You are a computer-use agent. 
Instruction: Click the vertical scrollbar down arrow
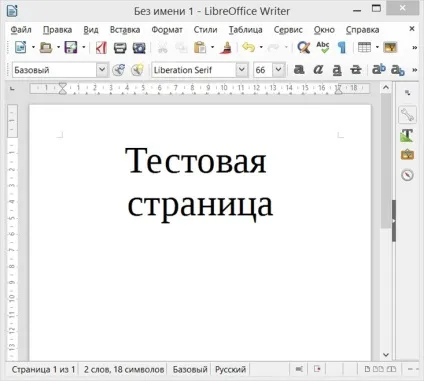pos(386,355)
